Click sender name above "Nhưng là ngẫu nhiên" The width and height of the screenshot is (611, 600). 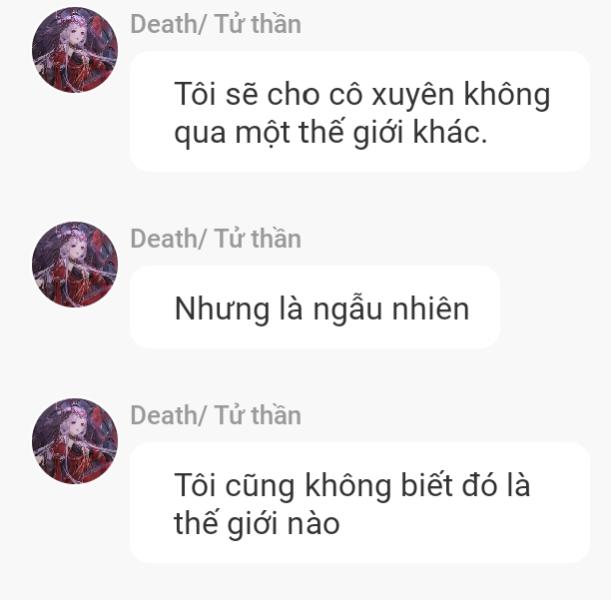click(x=215, y=238)
